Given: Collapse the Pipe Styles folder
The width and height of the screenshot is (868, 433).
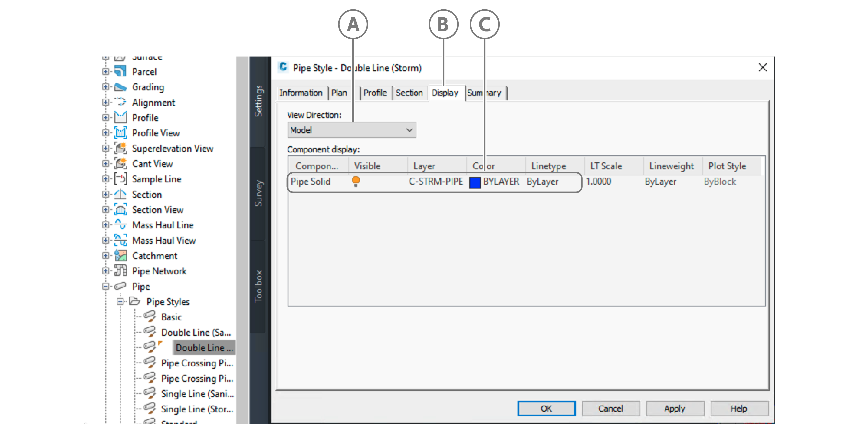Looking at the screenshot, I should pyautogui.click(x=120, y=302).
